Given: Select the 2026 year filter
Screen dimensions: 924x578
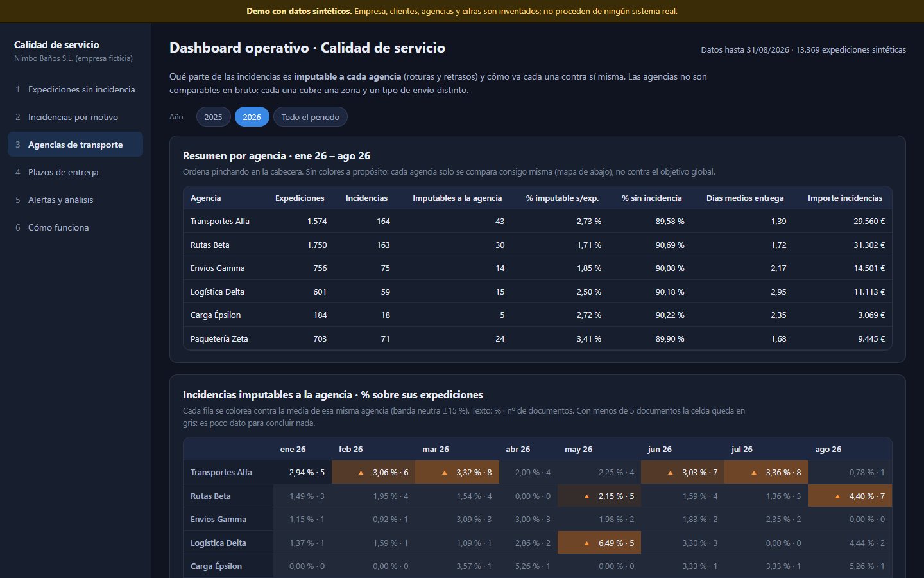Looking at the screenshot, I should tap(252, 117).
